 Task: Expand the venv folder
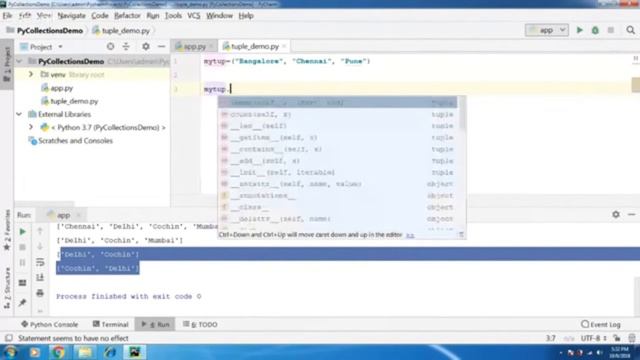coord(31,74)
